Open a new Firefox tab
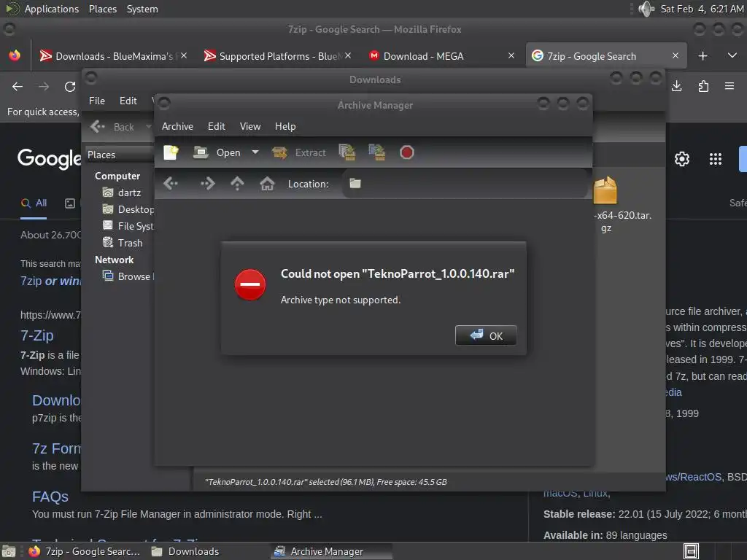Image resolution: width=747 pixels, height=560 pixels. 703,55
